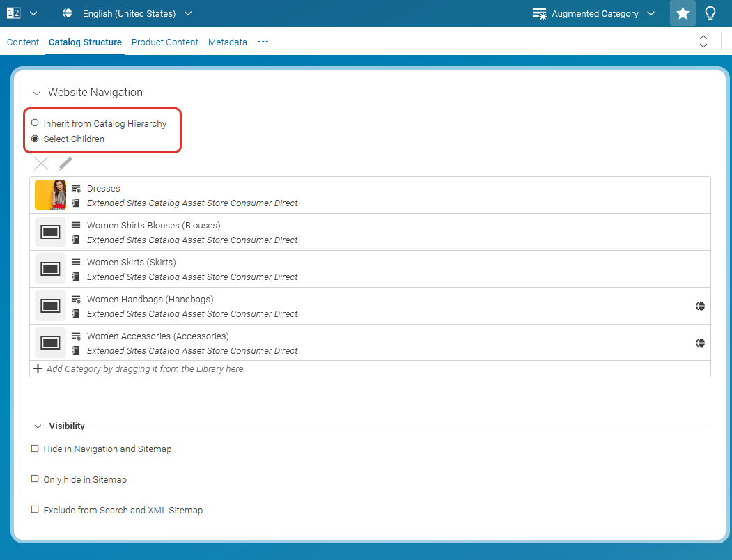This screenshot has height=560, width=732.
Task: Click the Dresses category thumbnail image
Action: 49,194
